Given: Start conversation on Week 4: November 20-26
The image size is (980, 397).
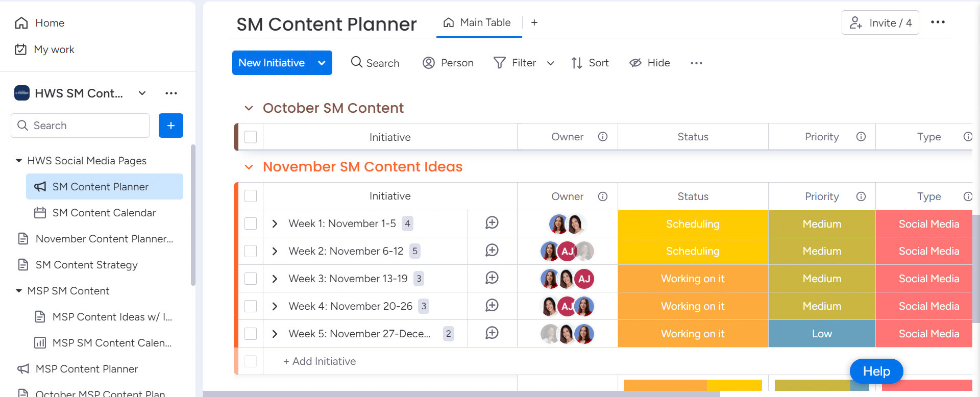Looking at the screenshot, I should tap(492, 305).
